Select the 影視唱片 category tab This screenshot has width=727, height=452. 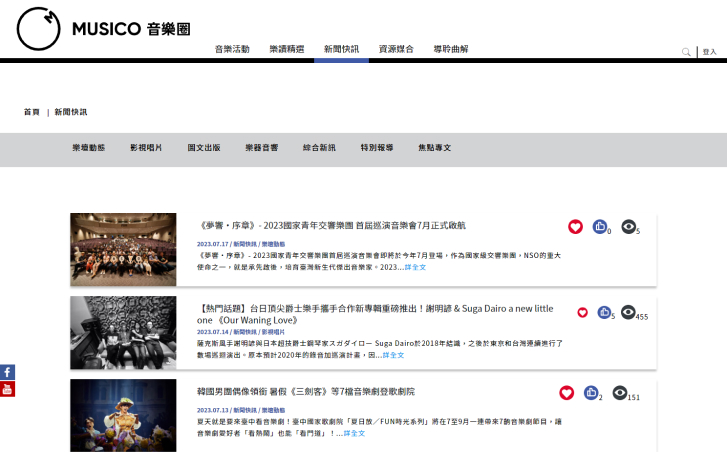pyautogui.click(x=146, y=148)
